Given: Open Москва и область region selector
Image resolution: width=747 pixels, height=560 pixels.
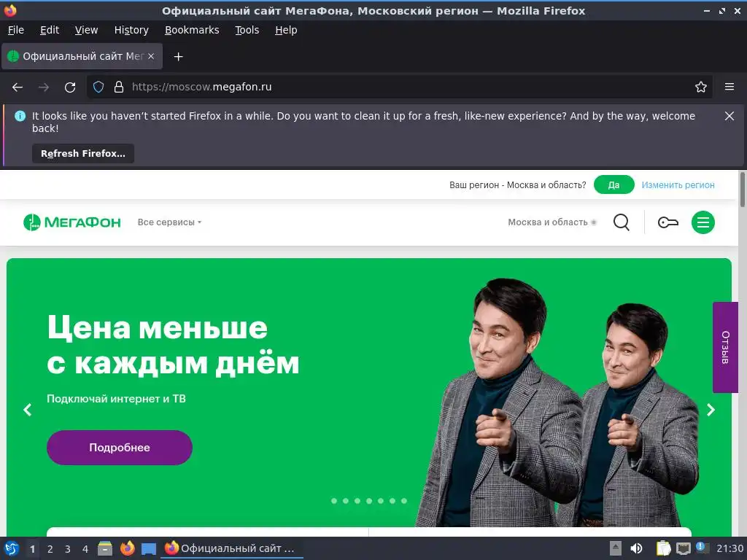Looking at the screenshot, I should [x=552, y=222].
